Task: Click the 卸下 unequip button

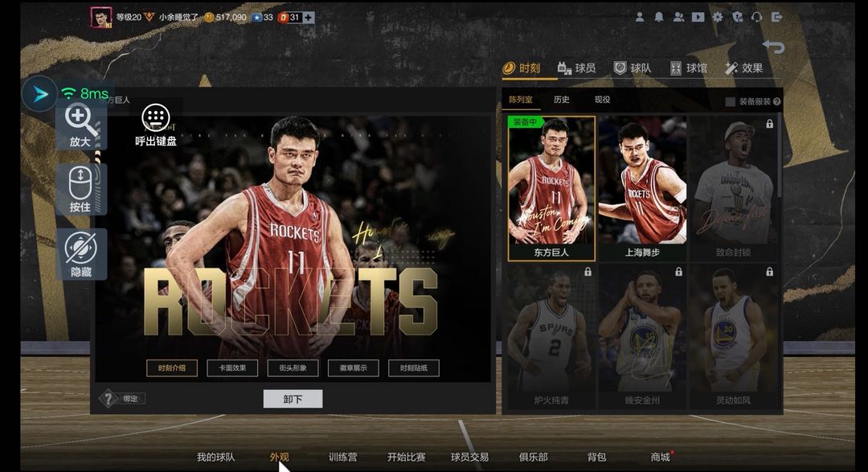Action: pyautogui.click(x=293, y=399)
